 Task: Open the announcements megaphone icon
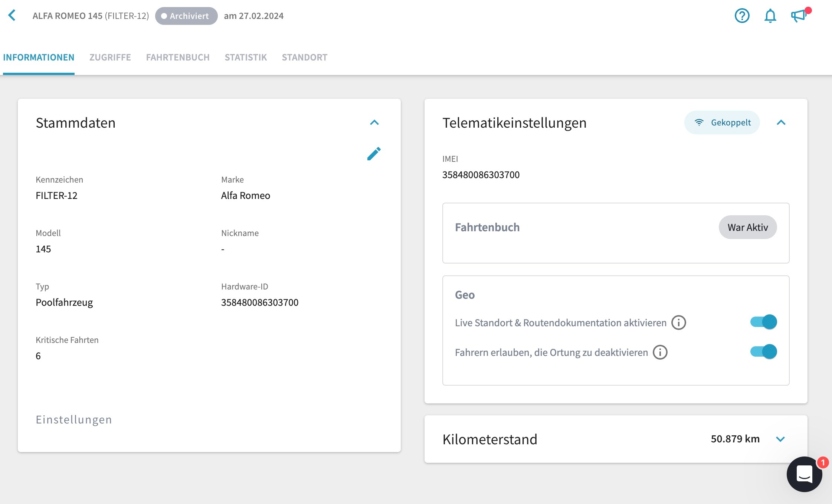coord(798,16)
